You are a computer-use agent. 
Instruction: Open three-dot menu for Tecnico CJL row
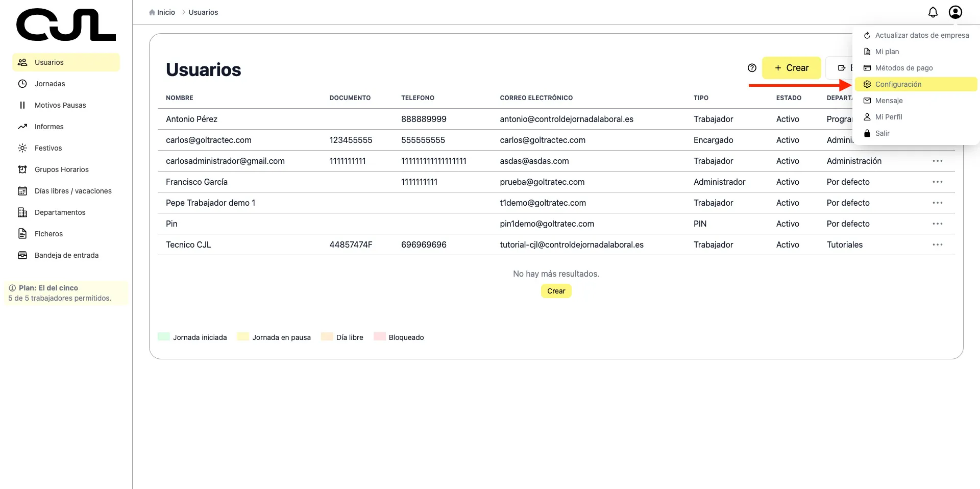coord(937,244)
